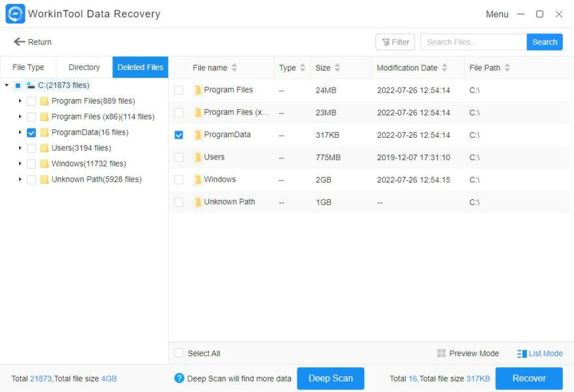Check Program Files (x86)(114 files) tree checkbox
This screenshot has width=574, height=392.
[31, 117]
